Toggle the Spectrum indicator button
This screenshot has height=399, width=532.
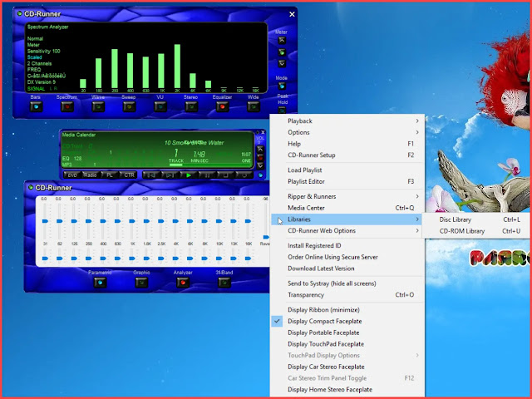pos(67,107)
